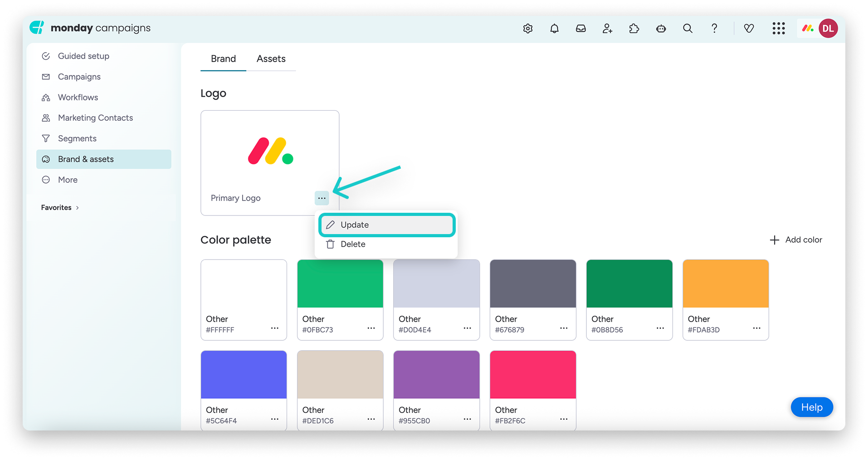Open options menu for color #FB2F6C

click(x=564, y=419)
